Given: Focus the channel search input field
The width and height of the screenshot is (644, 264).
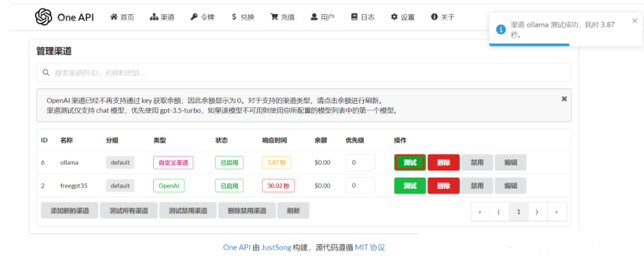Looking at the screenshot, I should pos(303,73).
